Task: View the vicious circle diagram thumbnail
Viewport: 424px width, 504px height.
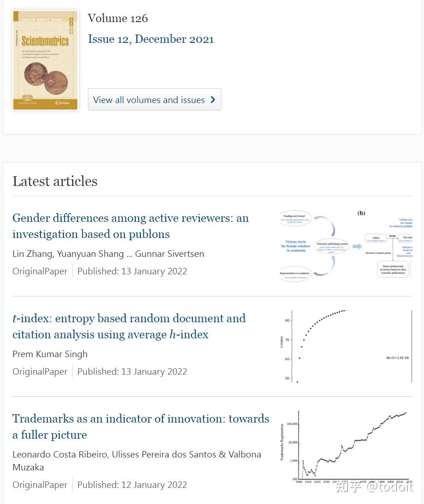Action: [346, 246]
